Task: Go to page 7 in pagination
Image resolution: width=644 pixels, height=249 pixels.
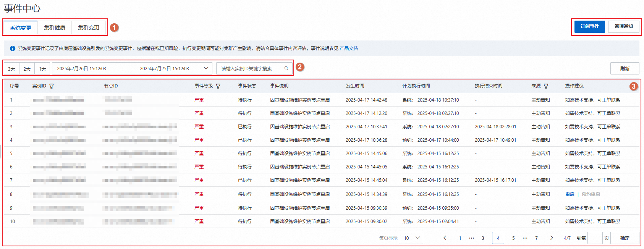Action: pos(536,238)
